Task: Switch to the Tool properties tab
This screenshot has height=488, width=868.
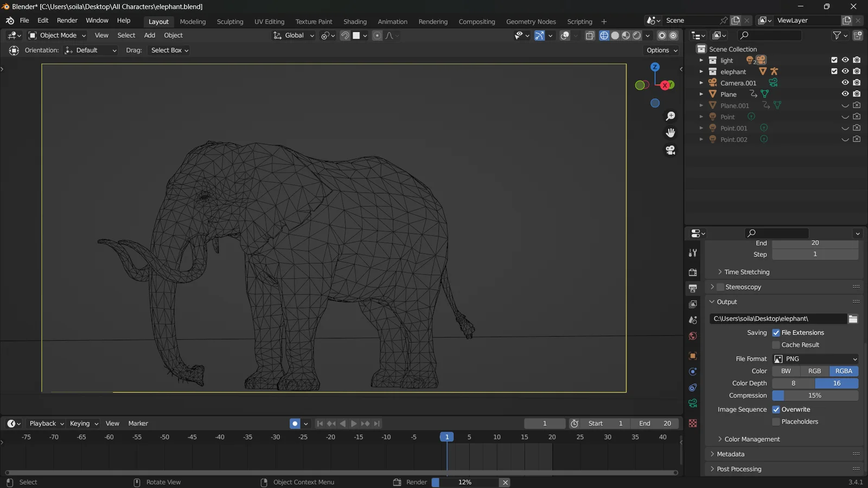Action: pyautogui.click(x=693, y=253)
